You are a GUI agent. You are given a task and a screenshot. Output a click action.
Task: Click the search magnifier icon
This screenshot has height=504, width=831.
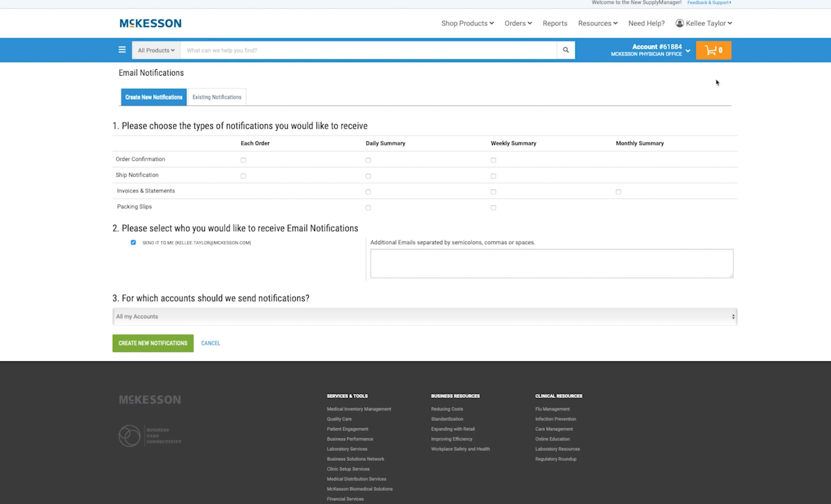pos(566,50)
